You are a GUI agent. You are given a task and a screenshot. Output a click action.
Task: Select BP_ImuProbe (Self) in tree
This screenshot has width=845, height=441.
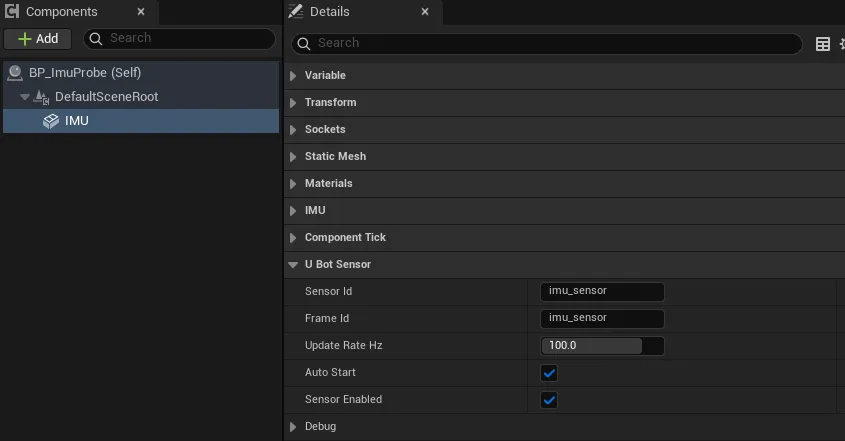tap(141, 73)
